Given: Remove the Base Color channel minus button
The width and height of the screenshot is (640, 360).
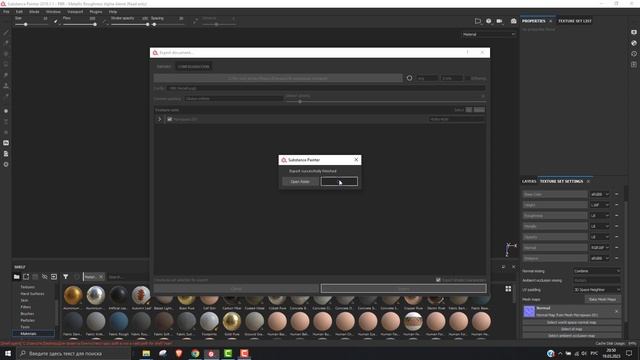Looking at the screenshot, I should pyautogui.click(x=616, y=194).
